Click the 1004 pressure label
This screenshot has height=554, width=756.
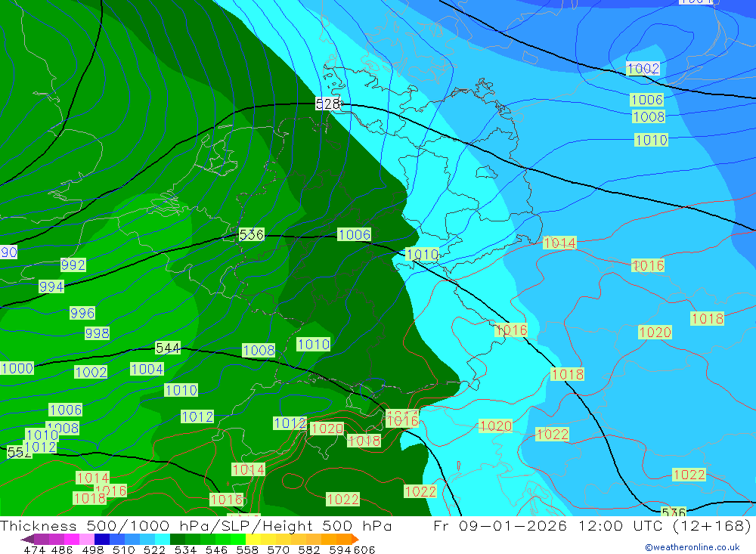(x=147, y=370)
